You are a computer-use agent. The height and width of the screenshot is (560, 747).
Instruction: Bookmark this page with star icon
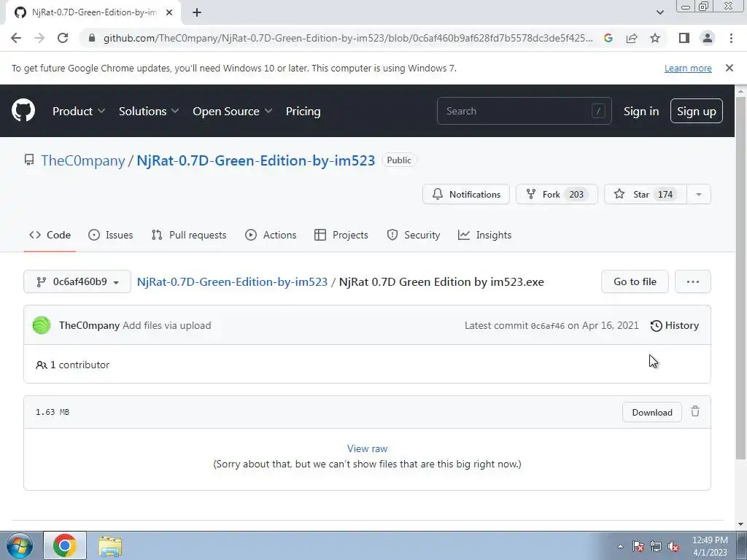click(655, 38)
